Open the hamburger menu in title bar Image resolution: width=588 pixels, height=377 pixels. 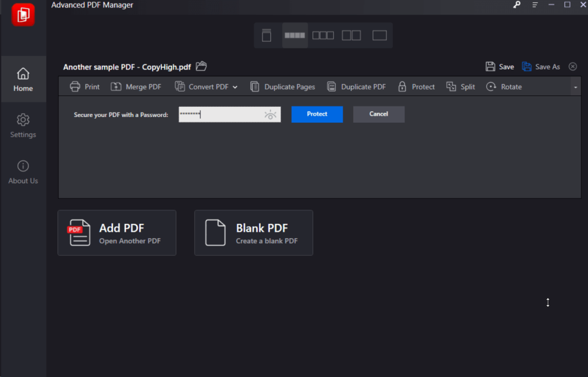pos(535,5)
